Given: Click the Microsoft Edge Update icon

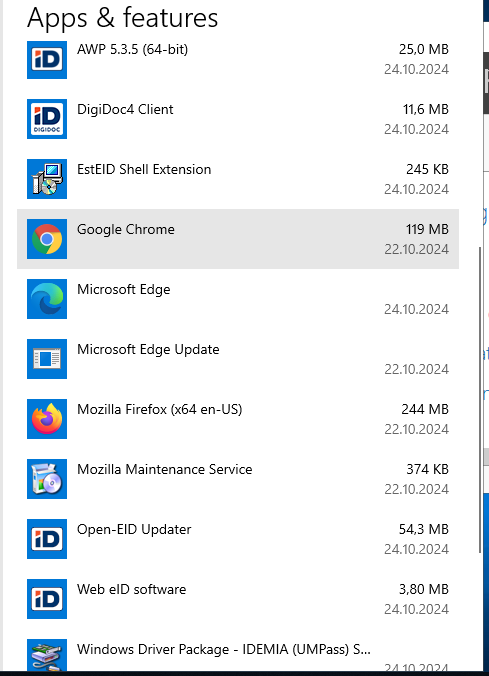Looking at the screenshot, I should [47, 359].
